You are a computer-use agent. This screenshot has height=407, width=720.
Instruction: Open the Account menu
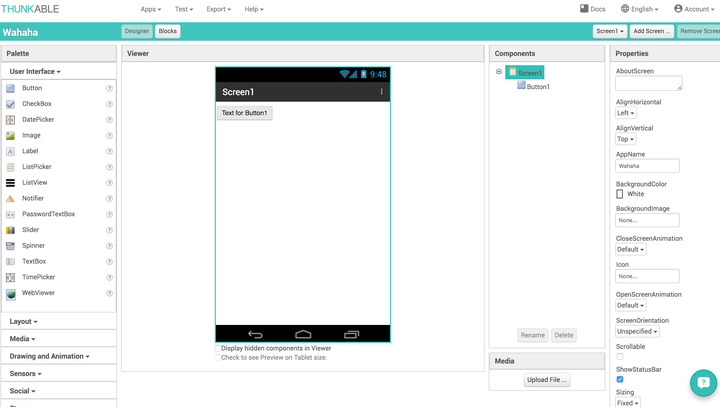(x=695, y=9)
